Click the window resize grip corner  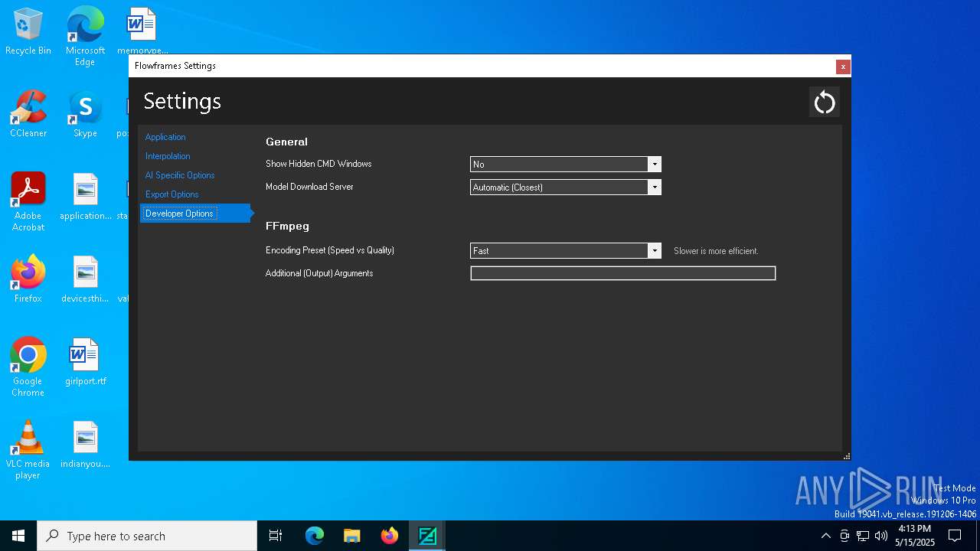tap(846, 456)
